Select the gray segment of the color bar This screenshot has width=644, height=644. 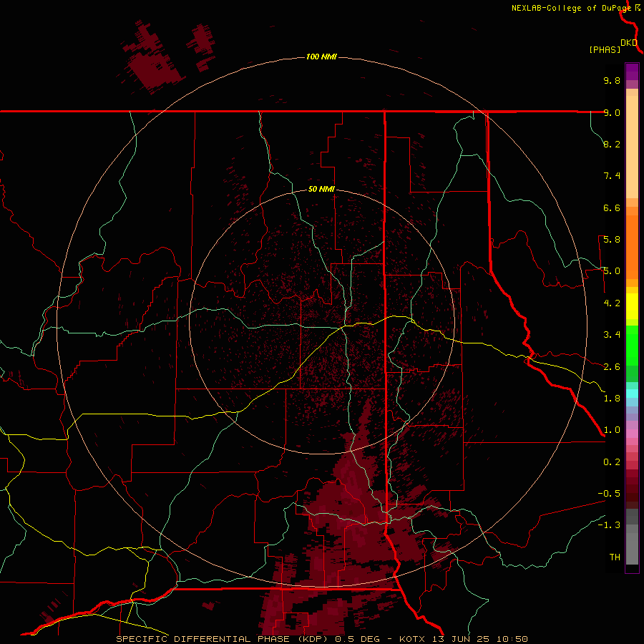click(632, 537)
